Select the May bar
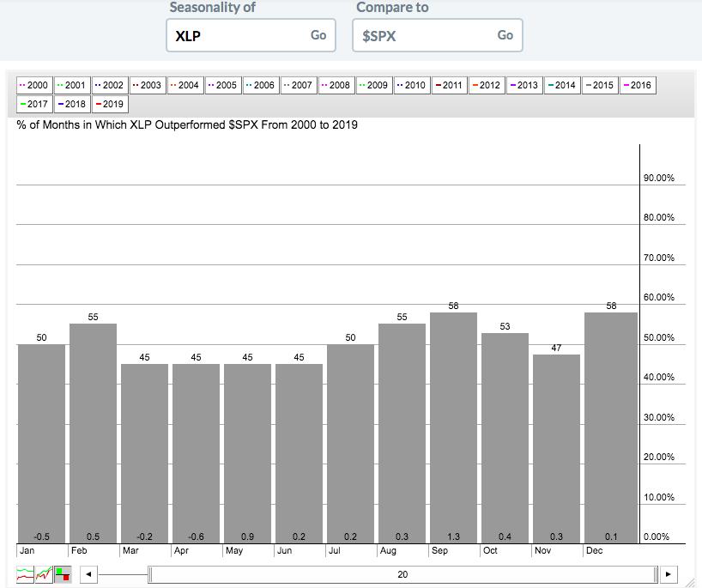Image resolution: width=702 pixels, height=588 pixels. click(247, 453)
